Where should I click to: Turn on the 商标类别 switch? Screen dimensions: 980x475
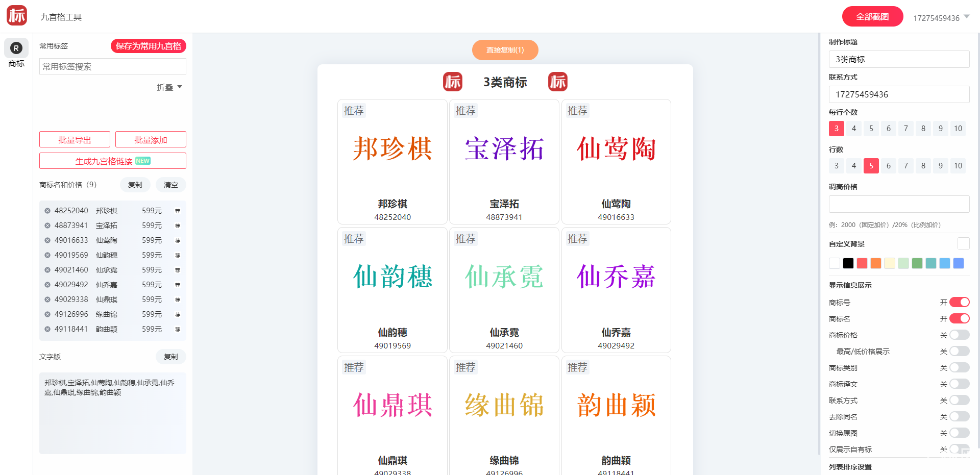click(x=959, y=368)
